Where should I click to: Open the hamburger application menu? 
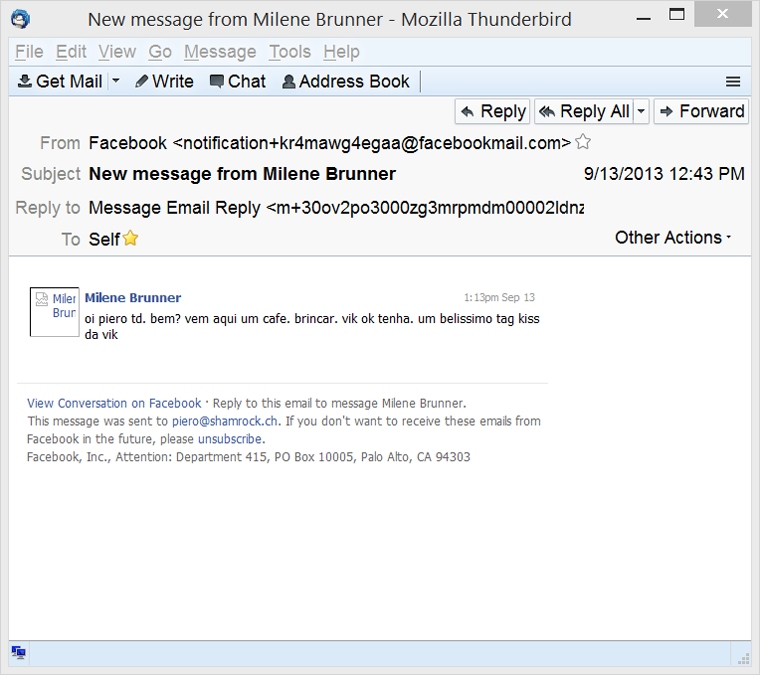tap(733, 82)
